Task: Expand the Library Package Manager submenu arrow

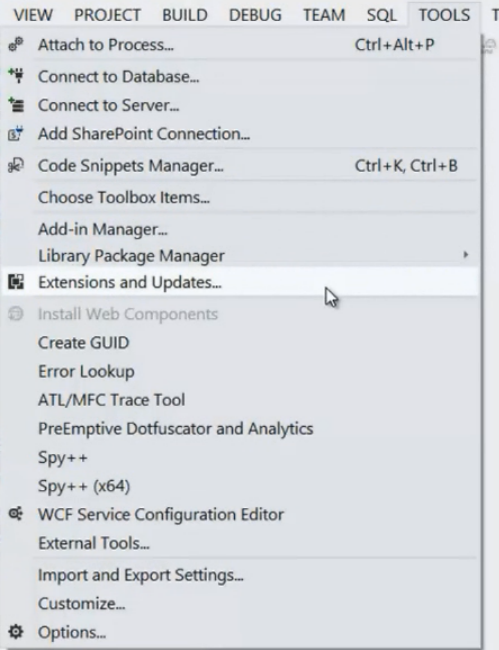Action: click(x=466, y=255)
